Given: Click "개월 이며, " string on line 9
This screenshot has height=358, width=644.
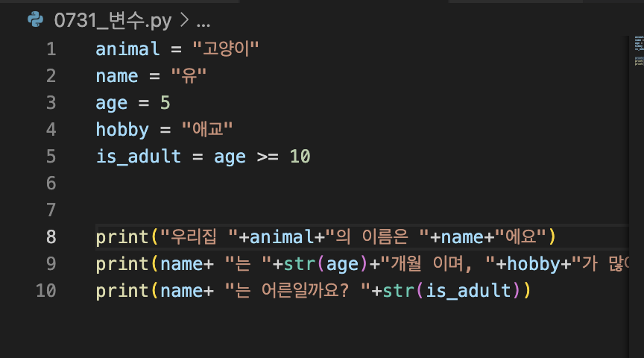Looking at the screenshot, I should tap(438, 263).
